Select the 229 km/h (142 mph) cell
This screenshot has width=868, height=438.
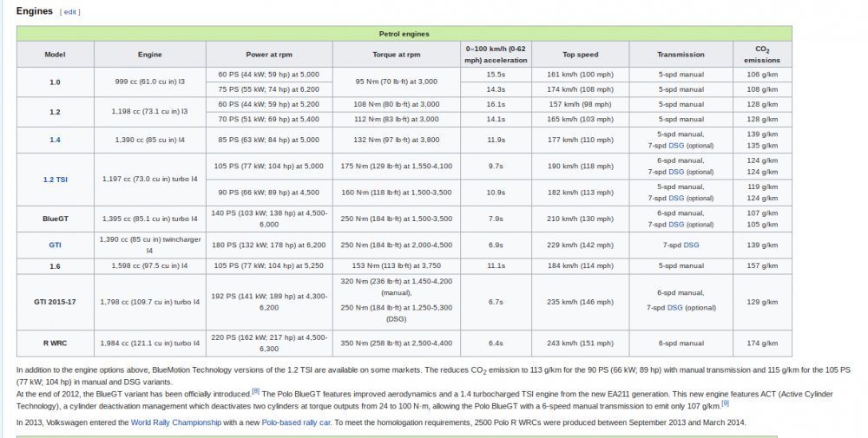[580, 245]
